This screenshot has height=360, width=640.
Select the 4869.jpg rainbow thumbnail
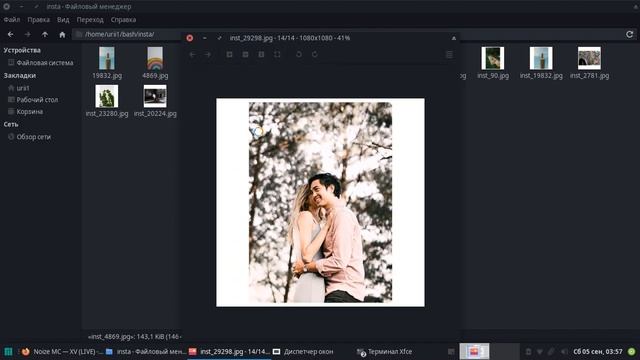155,58
